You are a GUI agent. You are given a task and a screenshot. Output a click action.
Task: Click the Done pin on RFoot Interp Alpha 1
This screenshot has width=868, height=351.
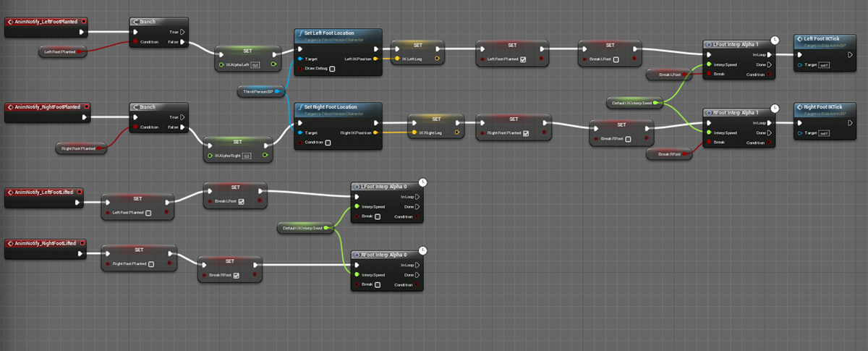pos(770,132)
